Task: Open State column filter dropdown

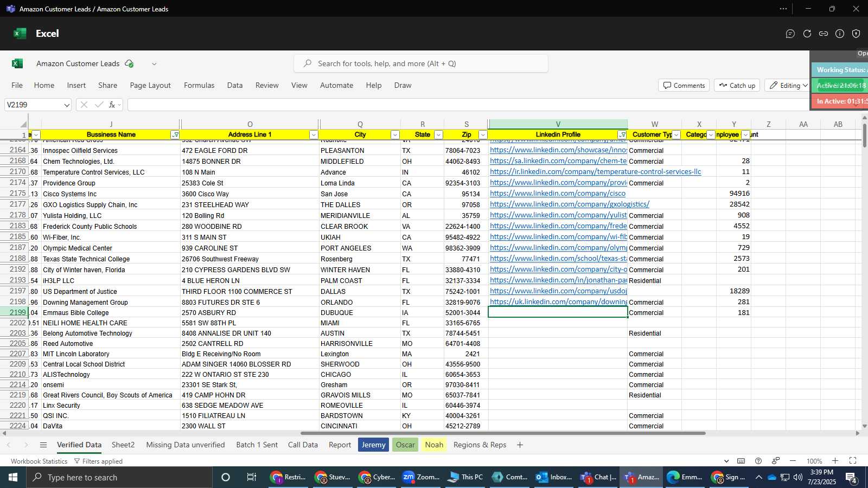Action: click(438, 135)
